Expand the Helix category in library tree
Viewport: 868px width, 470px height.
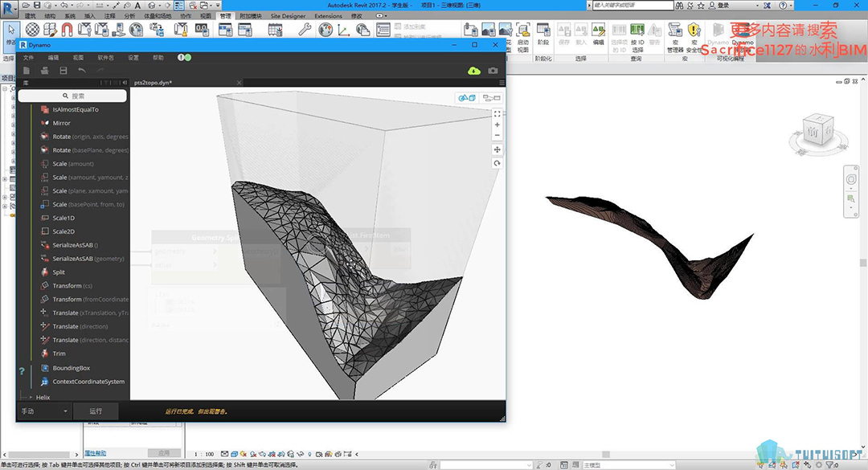point(42,397)
